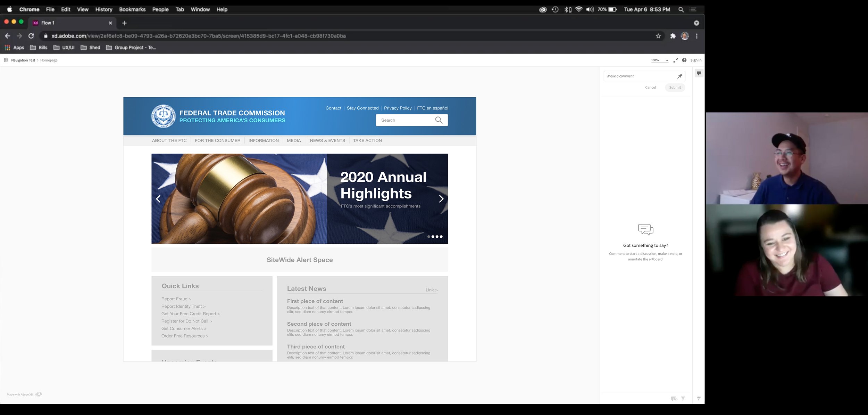Click the Chrome extensions puzzle icon
Image resolution: width=868 pixels, height=415 pixels.
673,36
